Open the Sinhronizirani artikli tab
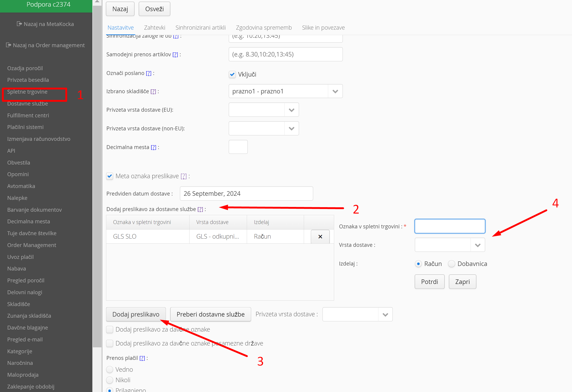The image size is (572, 392). [x=200, y=28]
